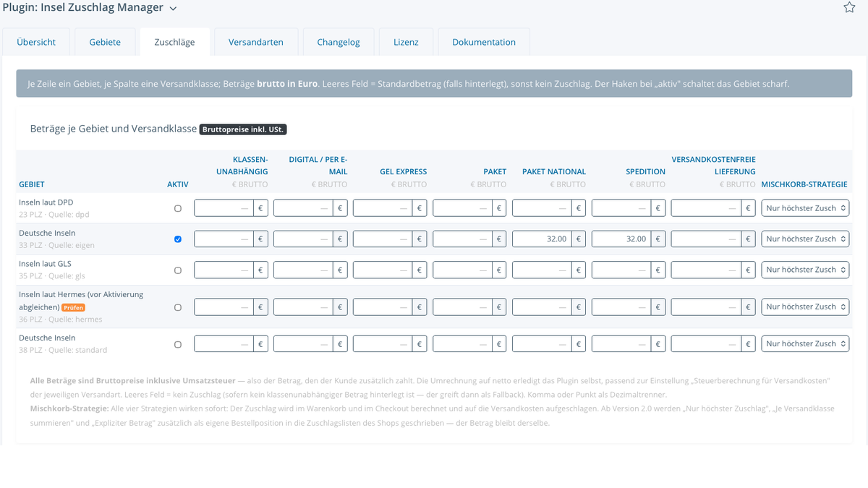Click the favorite star icon
868x488 pixels.
click(x=849, y=8)
